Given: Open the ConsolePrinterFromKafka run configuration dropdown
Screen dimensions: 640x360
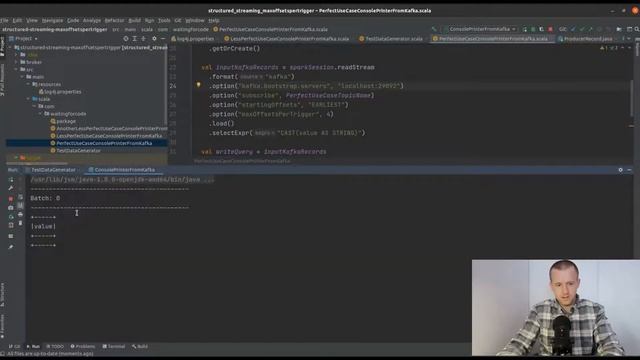Looking at the screenshot, I should tap(482, 29).
